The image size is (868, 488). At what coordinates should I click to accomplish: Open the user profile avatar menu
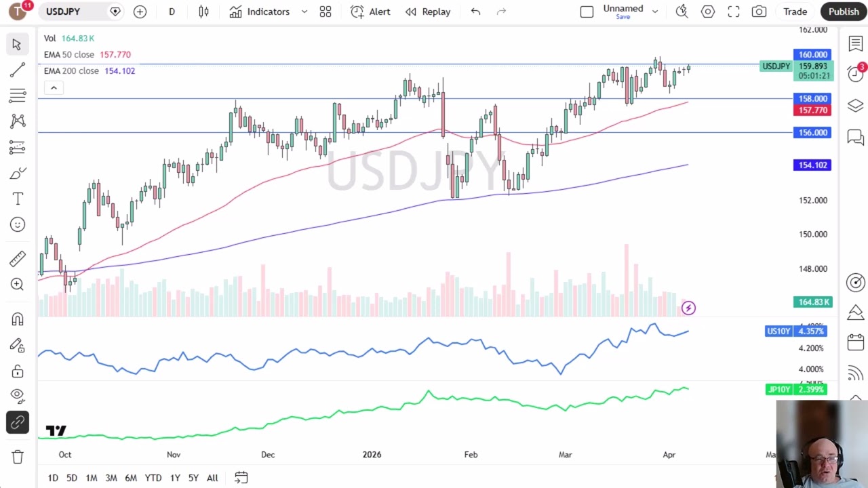tap(18, 12)
